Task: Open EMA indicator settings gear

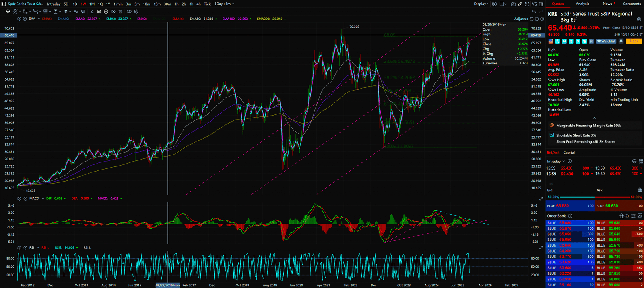Action: pyautogui.click(x=19, y=19)
